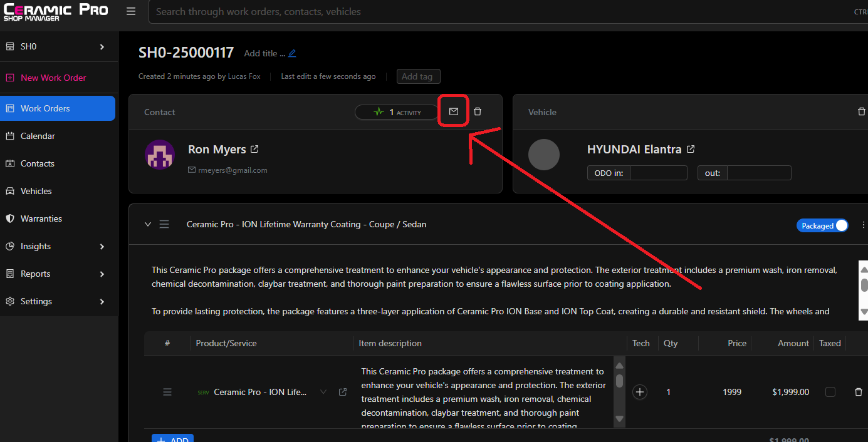Grab the package section reorder handle
Viewport: 868px width, 442px height.
click(x=164, y=224)
